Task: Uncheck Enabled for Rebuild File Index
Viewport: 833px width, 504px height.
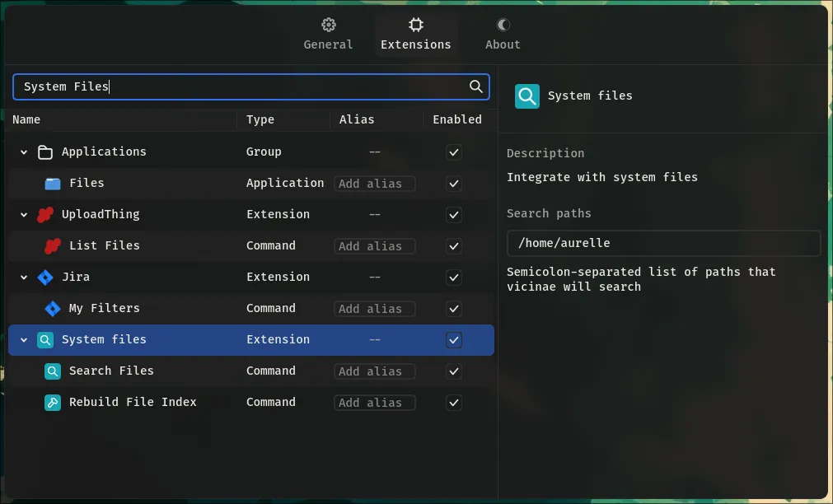Action: pos(453,403)
